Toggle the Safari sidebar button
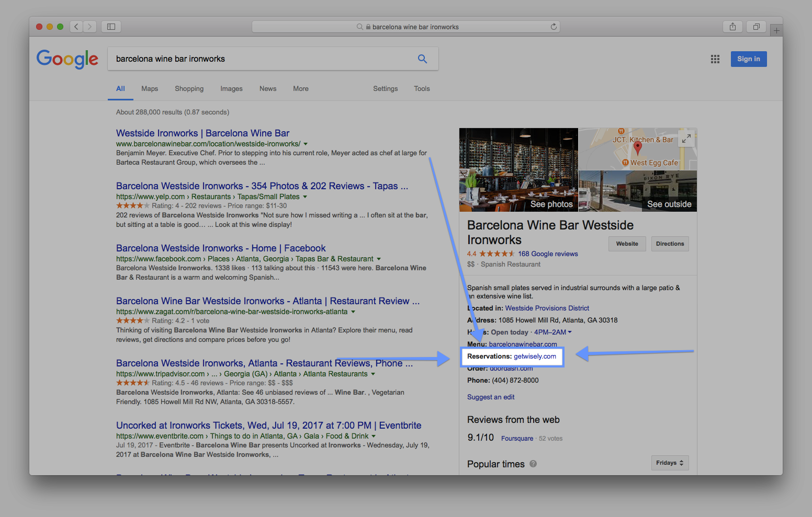The width and height of the screenshot is (812, 517). click(x=111, y=26)
